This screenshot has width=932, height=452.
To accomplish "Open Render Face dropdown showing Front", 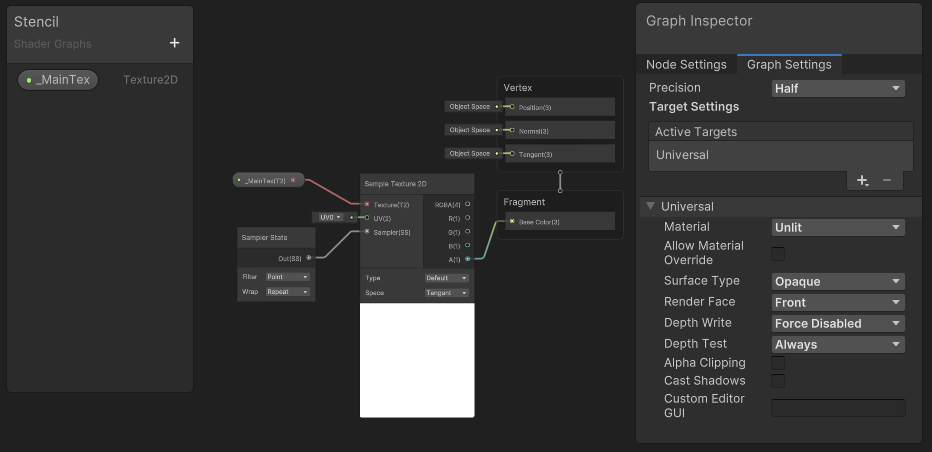I will click(x=838, y=302).
